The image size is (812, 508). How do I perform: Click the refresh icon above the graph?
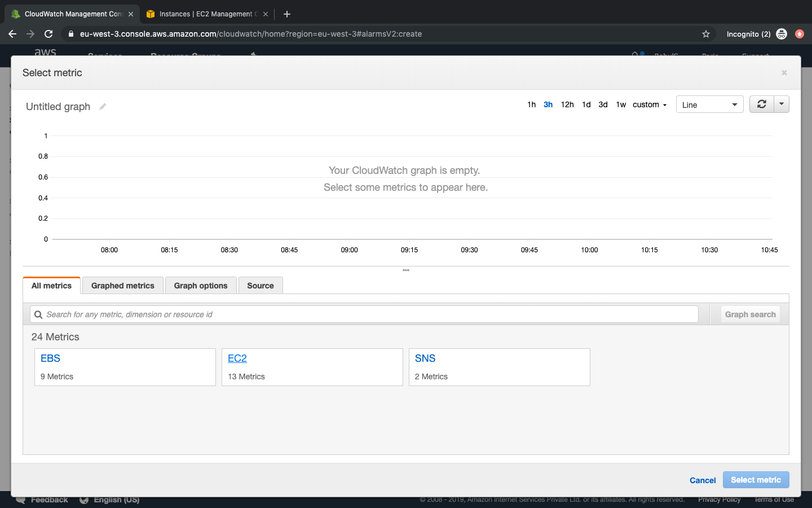761,104
